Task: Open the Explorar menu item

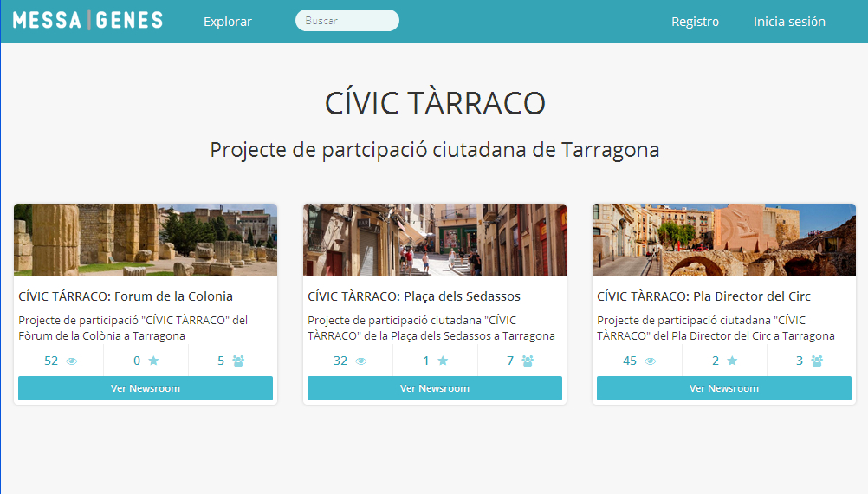Action: coord(228,22)
